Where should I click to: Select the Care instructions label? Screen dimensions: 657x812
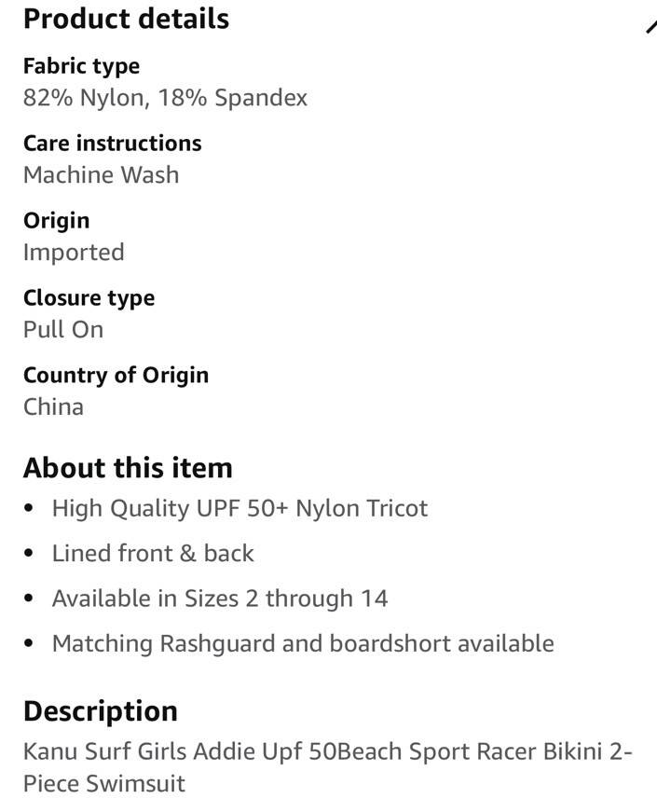(x=113, y=144)
